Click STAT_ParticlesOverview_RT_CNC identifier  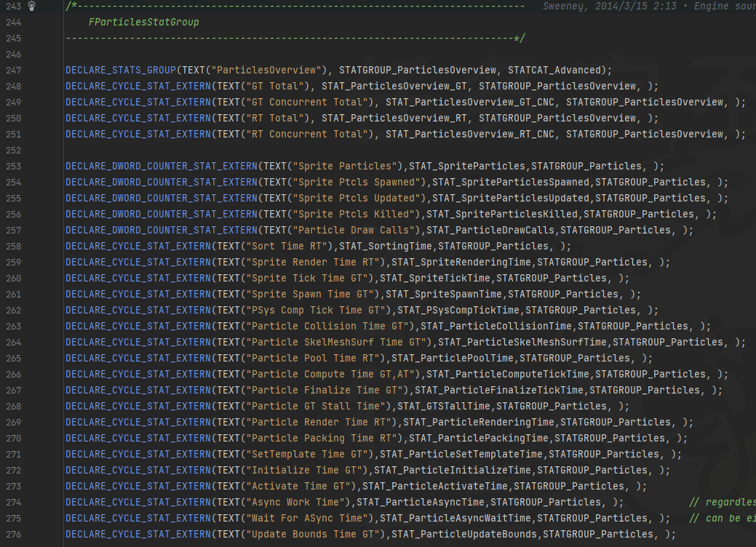click(470, 134)
